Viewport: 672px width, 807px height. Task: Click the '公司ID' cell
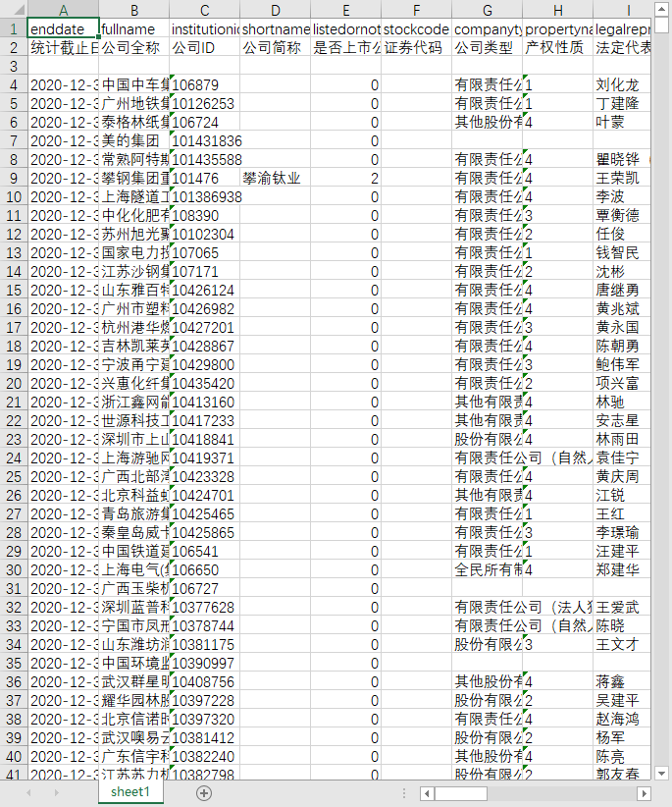point(205,47)
